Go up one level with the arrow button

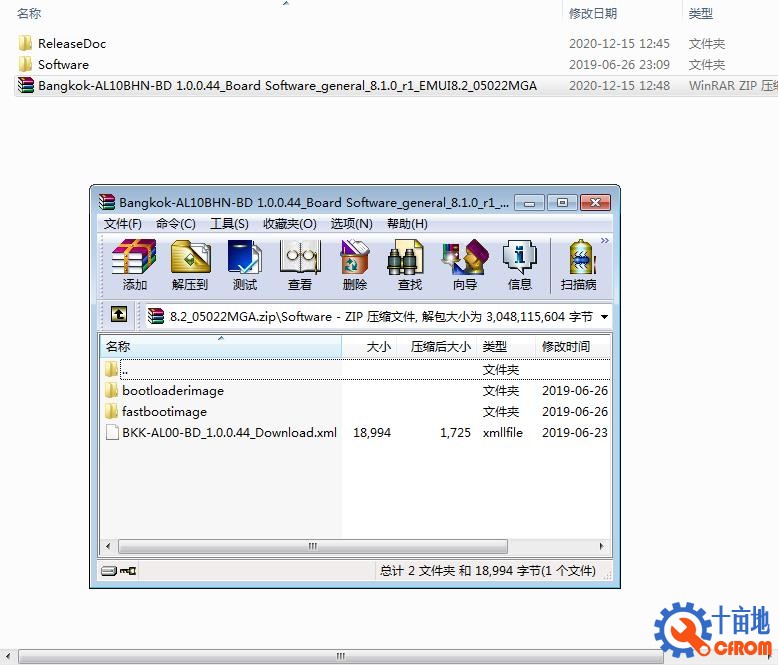point(119,315)
